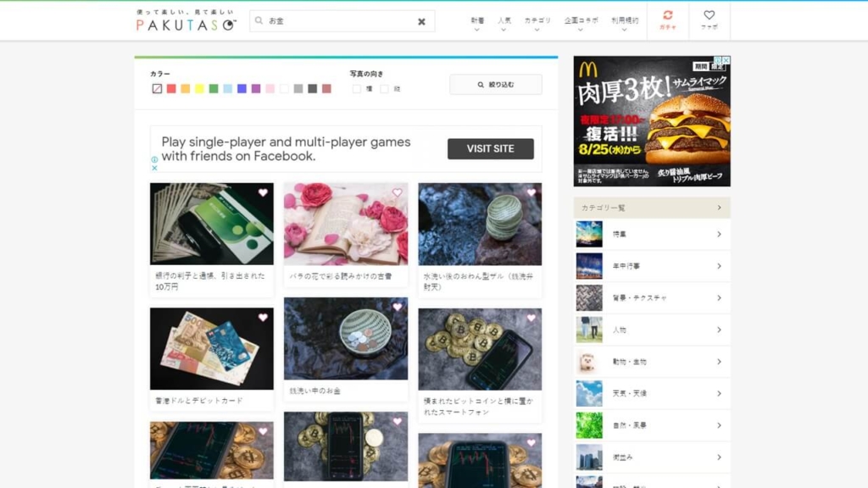
Task: Pick the purple color filter swatch
Action: (256, 88)
